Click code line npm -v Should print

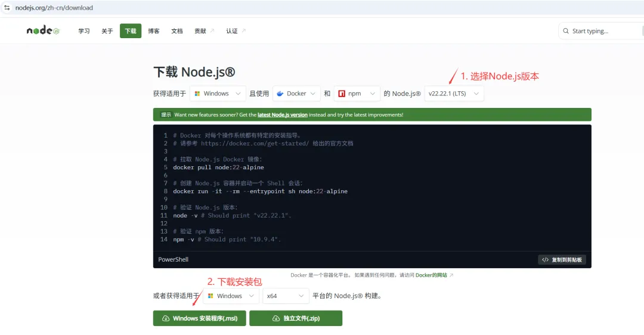(227, 240)
